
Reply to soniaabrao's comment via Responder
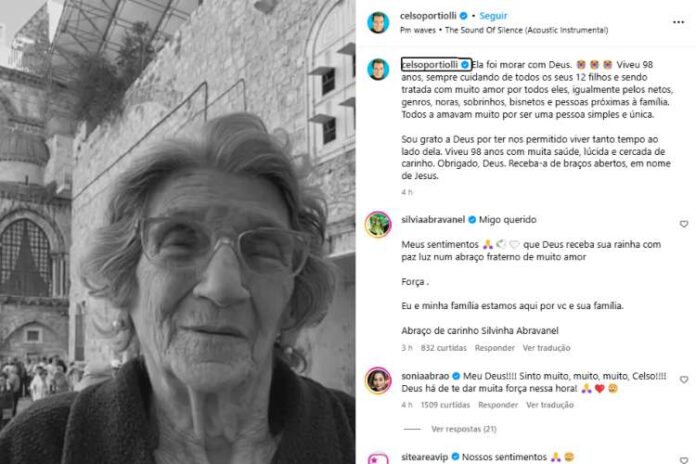click(498, 405)
